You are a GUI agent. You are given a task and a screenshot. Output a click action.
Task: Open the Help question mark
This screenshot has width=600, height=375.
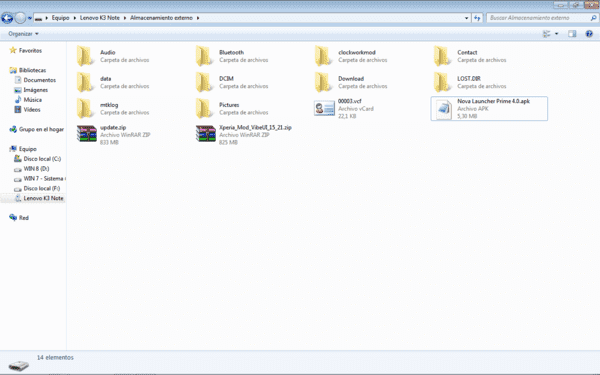[x=589, y=34]
